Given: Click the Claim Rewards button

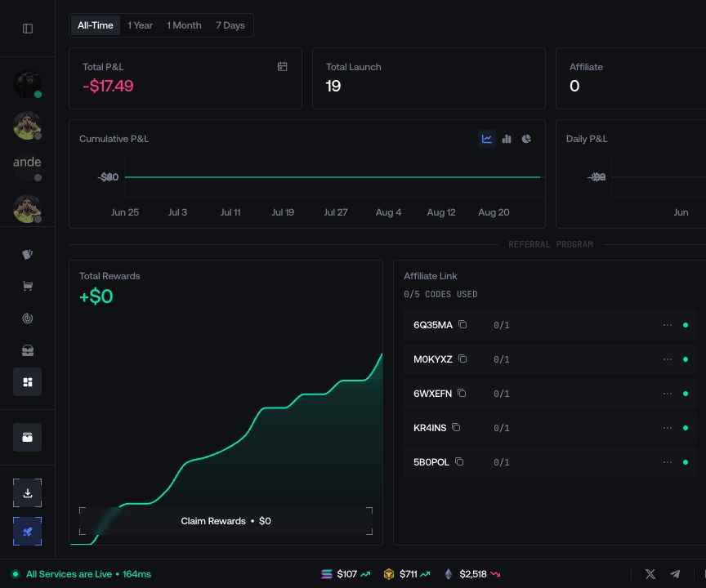Looking at the screenshot, I should pyautogui.click(x=226, y=521).
